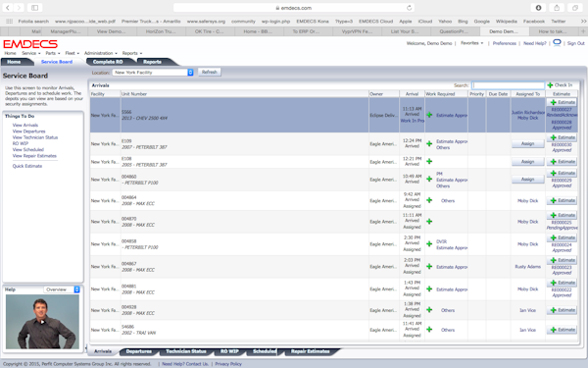Click the Sign Out link
The image size is (588, 368).
click(x=575, y=43)
